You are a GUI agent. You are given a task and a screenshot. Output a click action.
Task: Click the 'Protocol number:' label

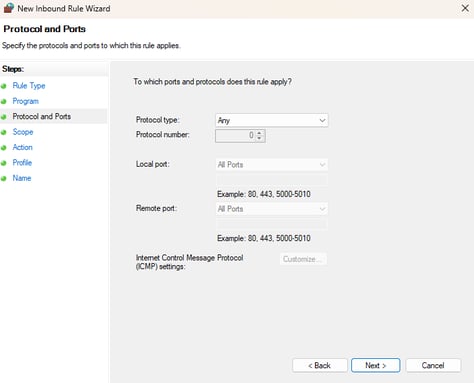[x=162, y=135]
